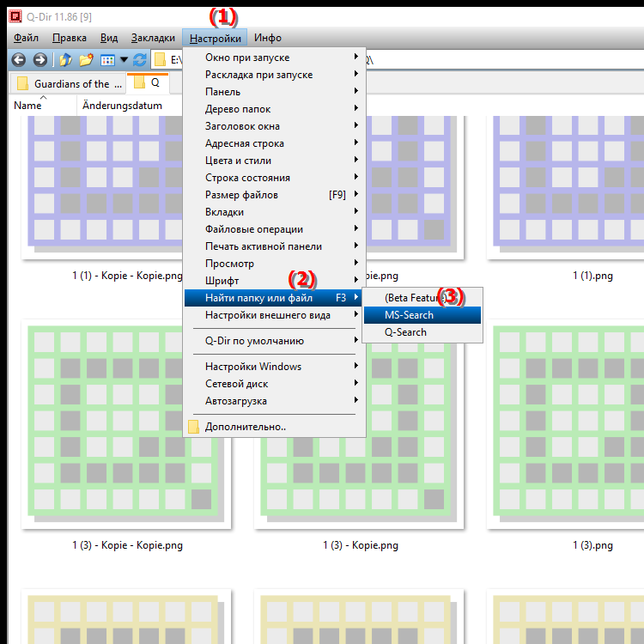Open the Шрифт submenu
The width and height of the screenshot is (644, 644).
(274, 281)
